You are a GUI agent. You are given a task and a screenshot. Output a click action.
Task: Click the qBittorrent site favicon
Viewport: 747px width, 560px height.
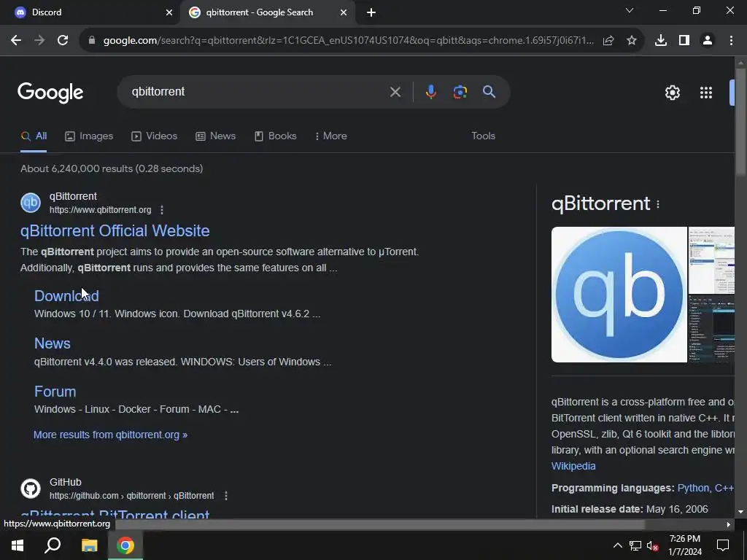point(31,203)
